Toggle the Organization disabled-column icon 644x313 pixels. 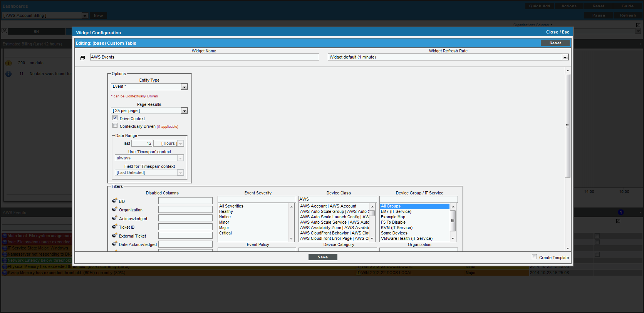[x=114, y=209]
